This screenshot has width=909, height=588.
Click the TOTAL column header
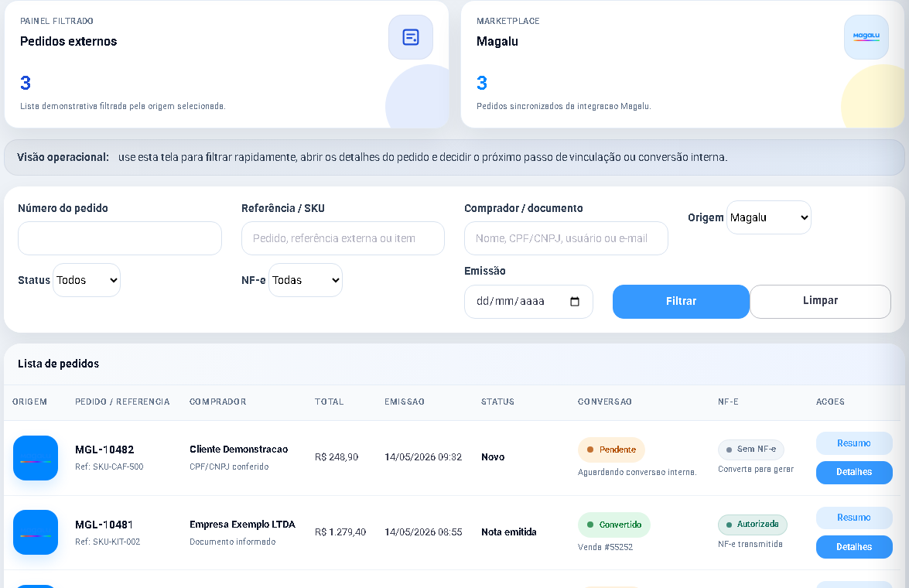(x=330, y=402)
